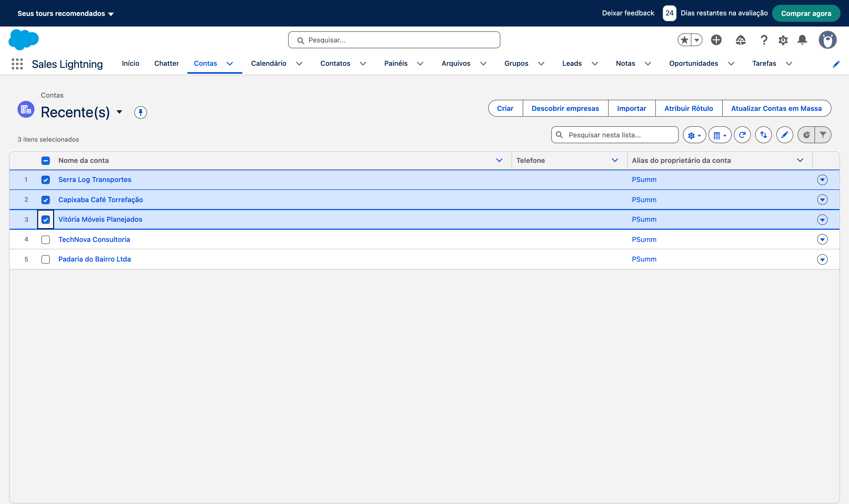Open Contatos tab chevron menu

coord(363,64)
